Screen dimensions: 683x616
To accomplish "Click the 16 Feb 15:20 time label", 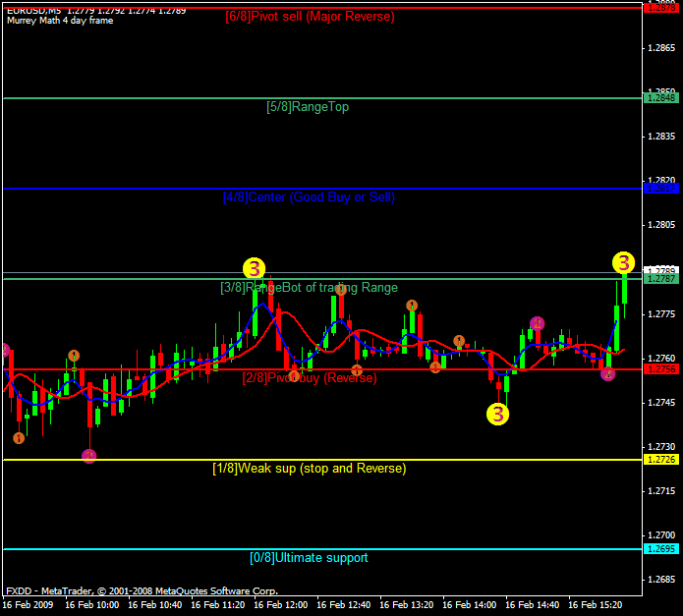I will pos(596,604).
